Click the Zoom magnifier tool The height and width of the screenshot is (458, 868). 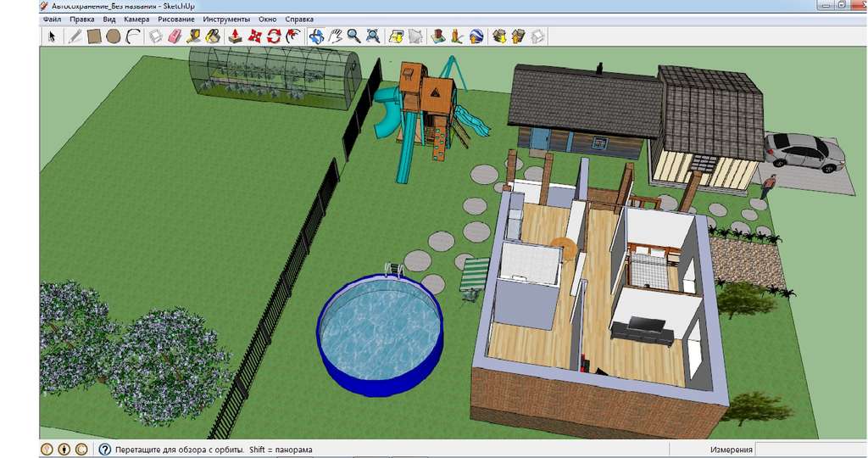click(x=353, y=36)
